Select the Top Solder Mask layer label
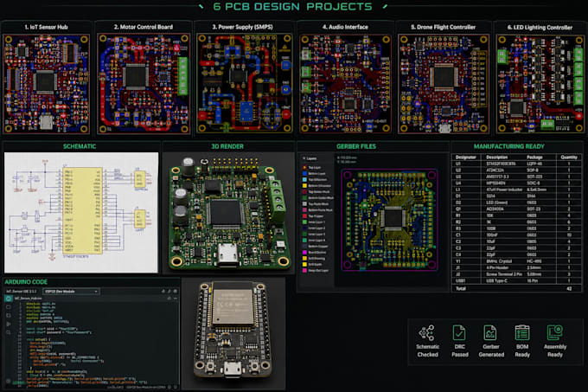588x392 pixels. click(x=319, y=192)
